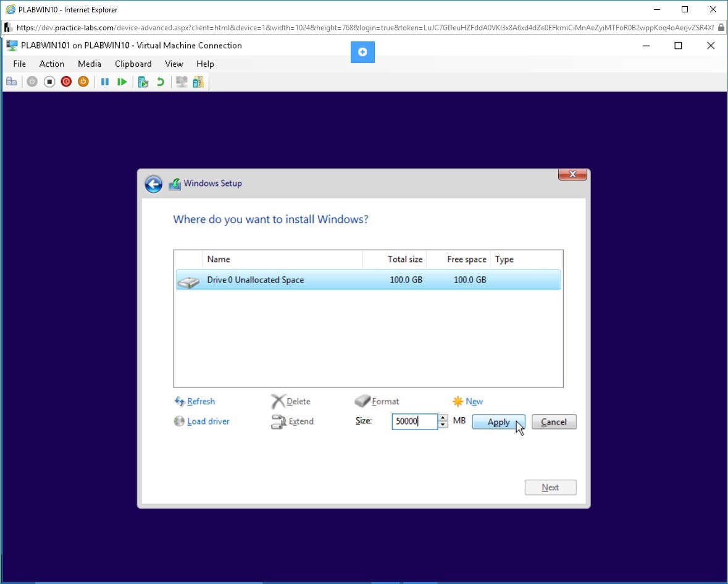Click the Internet Explorer address bar URL
728x584 pixels.
[x=365, y=28]
